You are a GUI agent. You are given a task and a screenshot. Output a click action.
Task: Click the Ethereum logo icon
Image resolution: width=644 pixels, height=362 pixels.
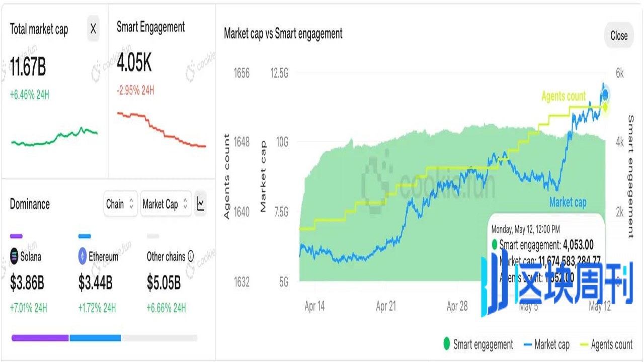83,256
